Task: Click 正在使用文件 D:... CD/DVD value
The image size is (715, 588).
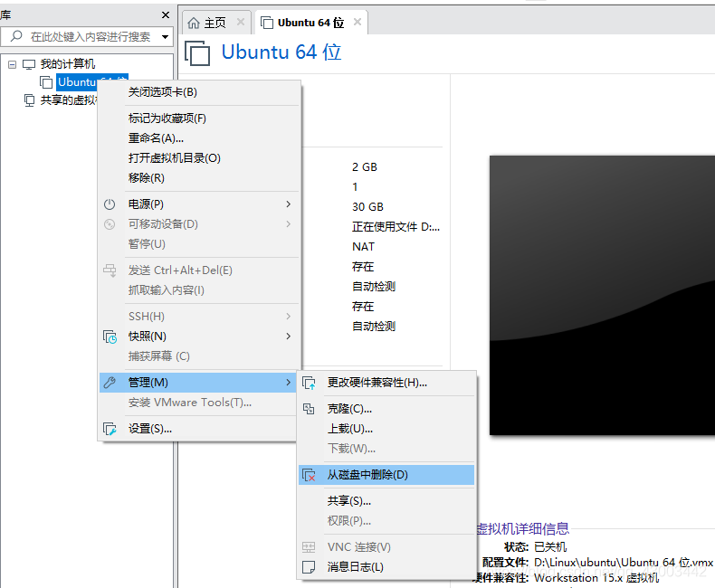Action: click(396, 227)
